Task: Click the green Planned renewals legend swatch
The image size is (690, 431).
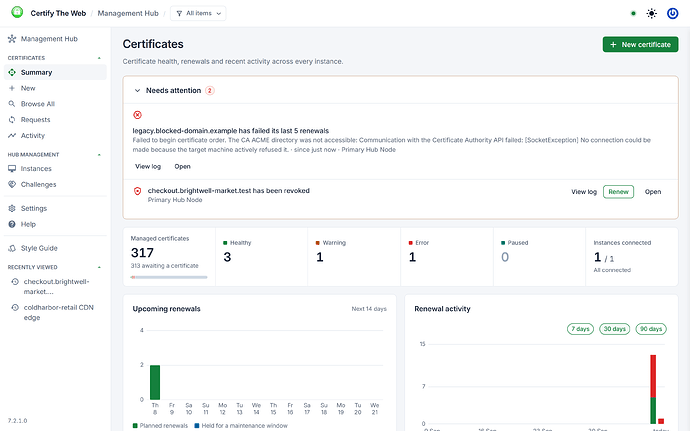Action: point(135,426)
